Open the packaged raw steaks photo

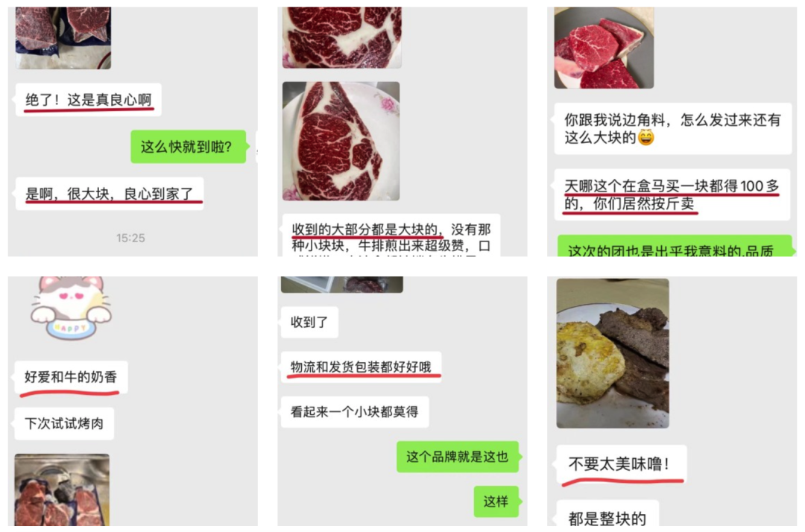click(62, 490)
